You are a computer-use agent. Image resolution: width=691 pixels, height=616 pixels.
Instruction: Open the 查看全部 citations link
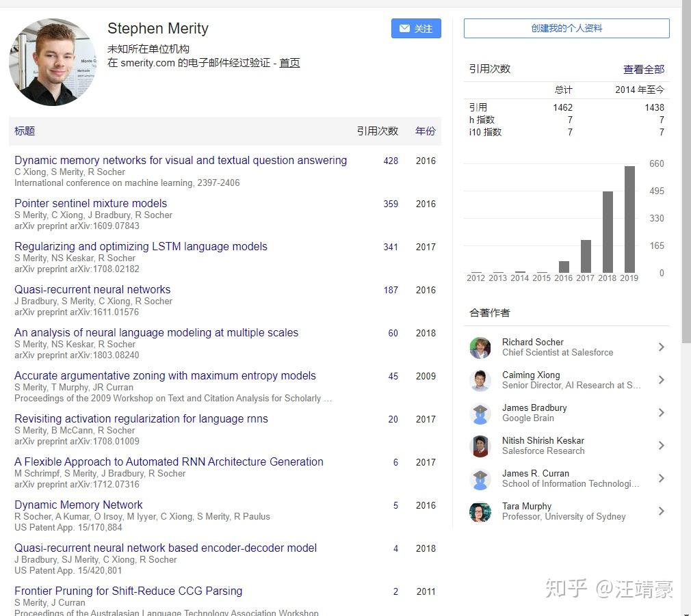[x=643, y=69]
